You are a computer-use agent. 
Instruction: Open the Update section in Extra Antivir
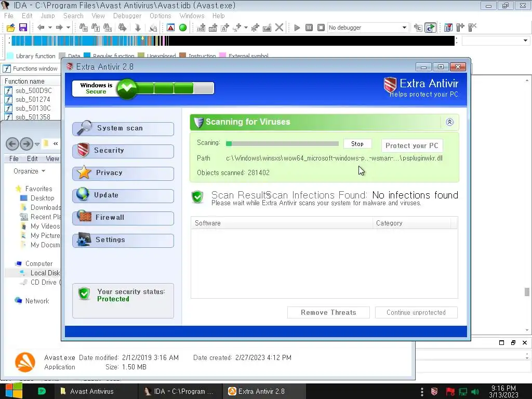point(123,195)
